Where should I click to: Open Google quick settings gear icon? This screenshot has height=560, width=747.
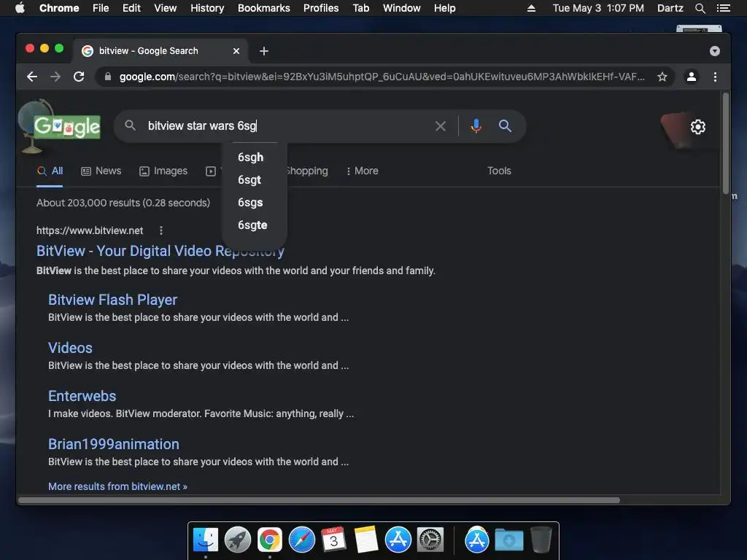[x=698, y=127]
